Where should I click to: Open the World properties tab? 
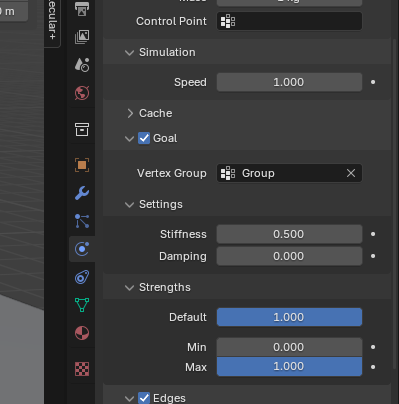82,93
